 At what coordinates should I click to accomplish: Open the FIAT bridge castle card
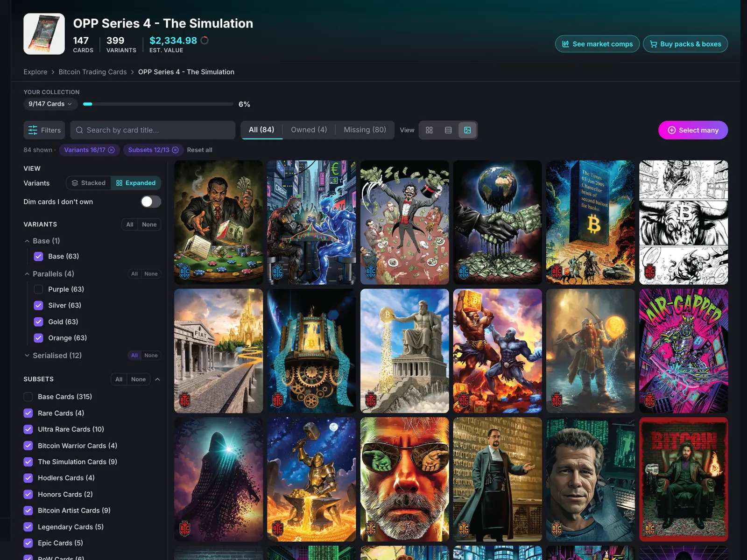click(x=218, y=351)
